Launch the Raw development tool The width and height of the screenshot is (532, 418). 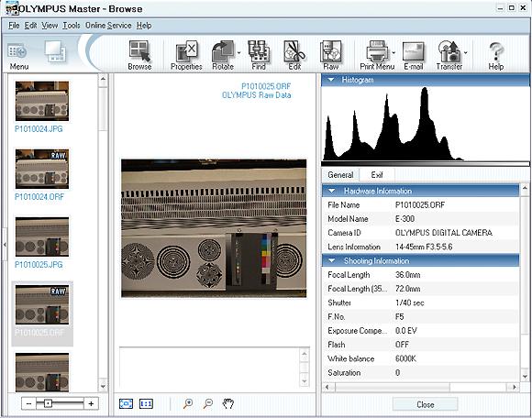click(x=330, y=55)
